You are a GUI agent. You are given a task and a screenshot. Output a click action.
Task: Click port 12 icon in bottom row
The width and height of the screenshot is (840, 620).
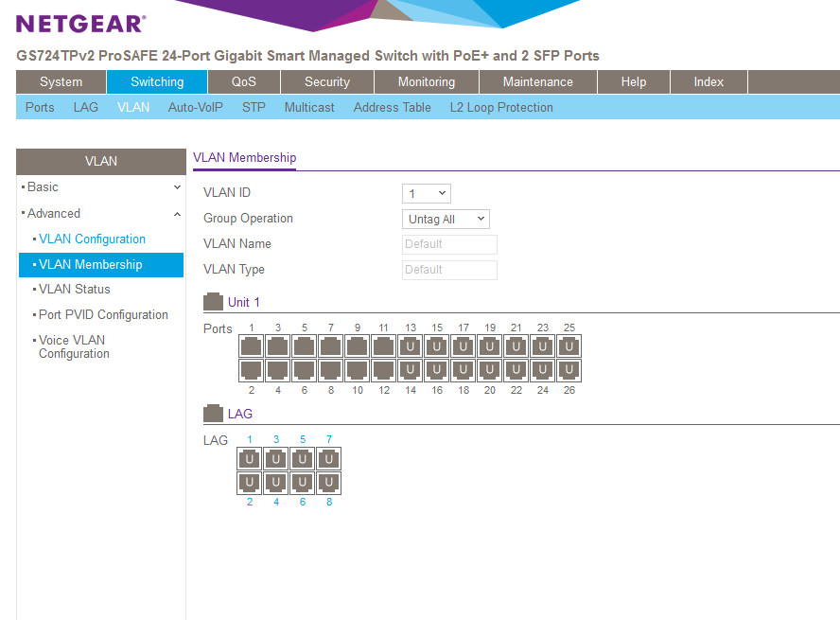pyautogui.click(x=384, y=370)
